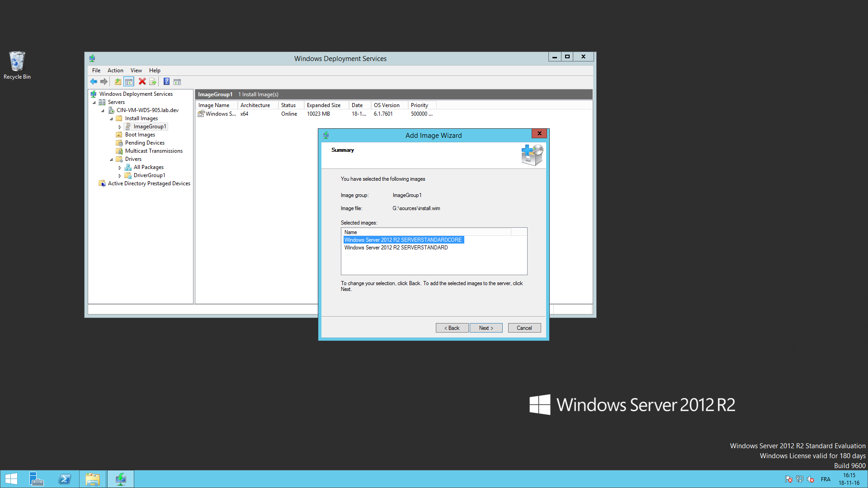Sort by the OS Version column
Viewport: 868px width, 488px height.
point(390,105)
